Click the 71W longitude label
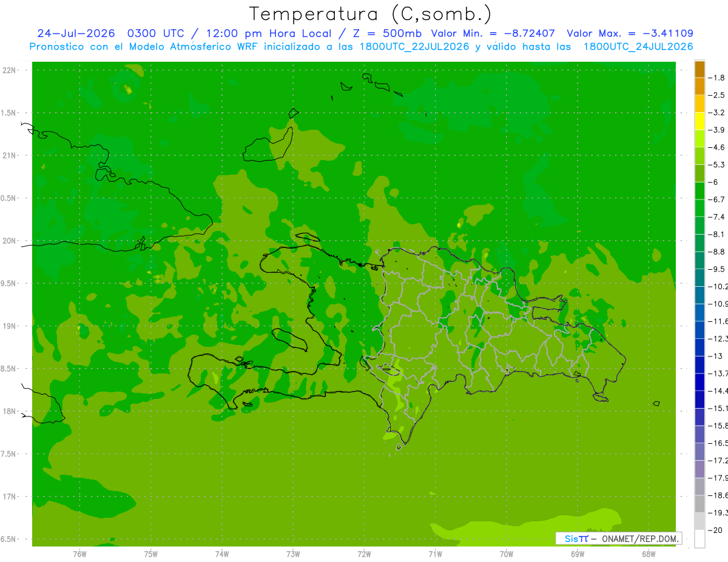The height and width of the screenshot is (562, 728). coord(435,554)
